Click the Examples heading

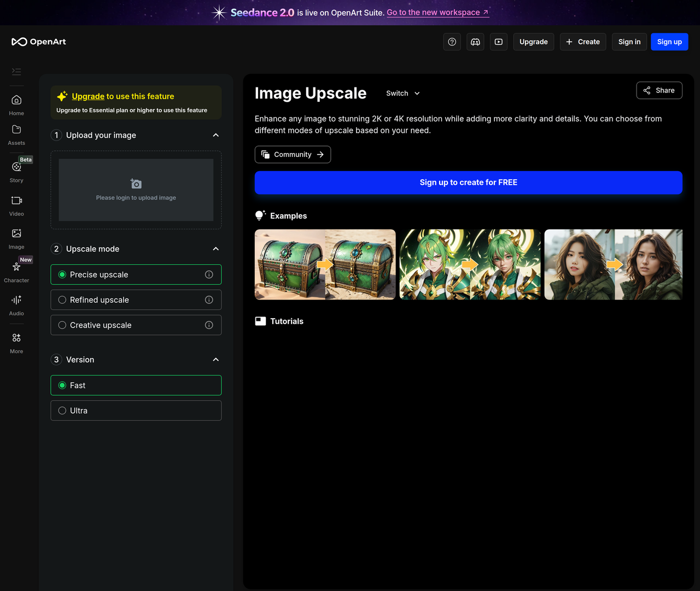(288, 216)
